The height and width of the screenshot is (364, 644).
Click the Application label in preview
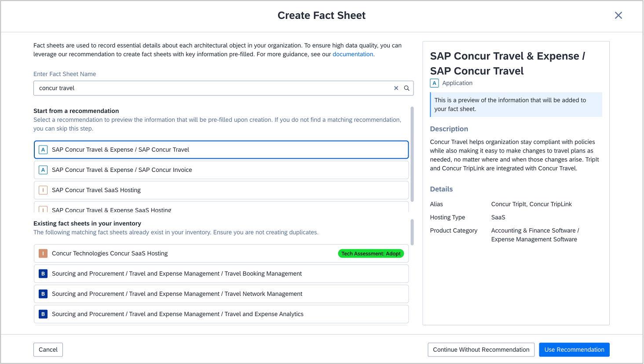tap(457, 83)
